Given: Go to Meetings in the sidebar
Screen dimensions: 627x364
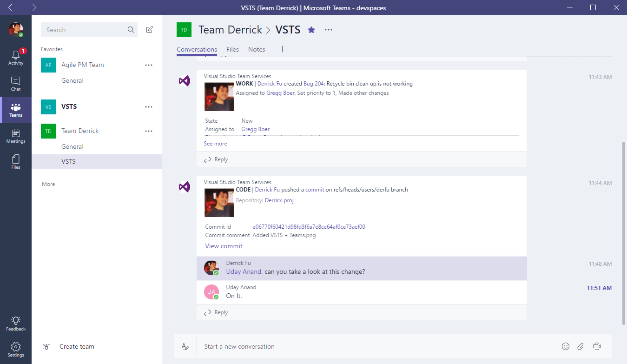Looking at the screenshot, I should click(16, 136).
